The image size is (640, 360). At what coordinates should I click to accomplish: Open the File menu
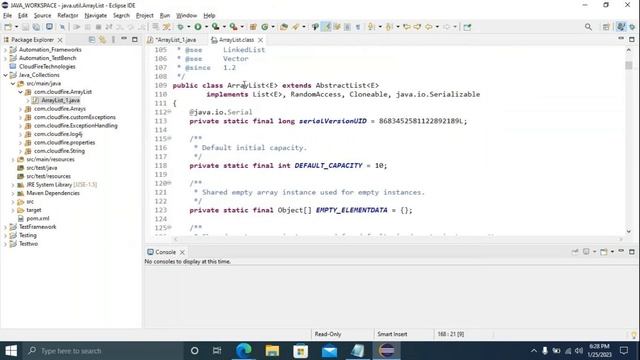(x=7, y=16)
